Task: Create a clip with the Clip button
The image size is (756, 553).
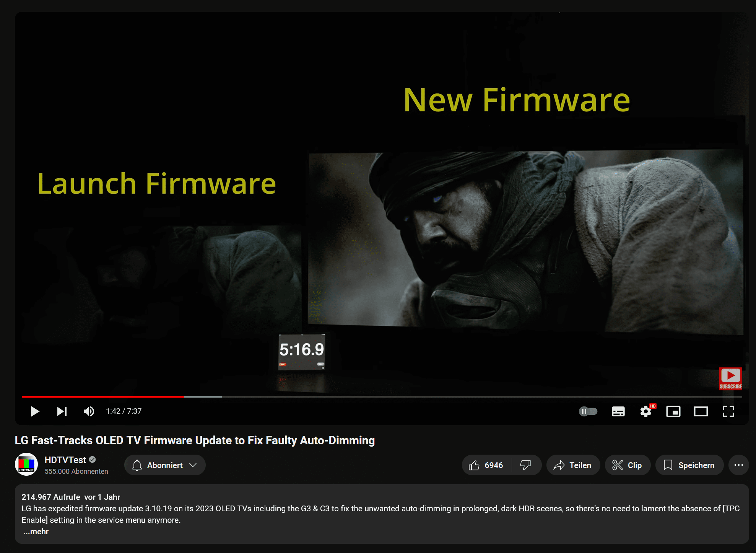Action: click(x=628, y=465)
